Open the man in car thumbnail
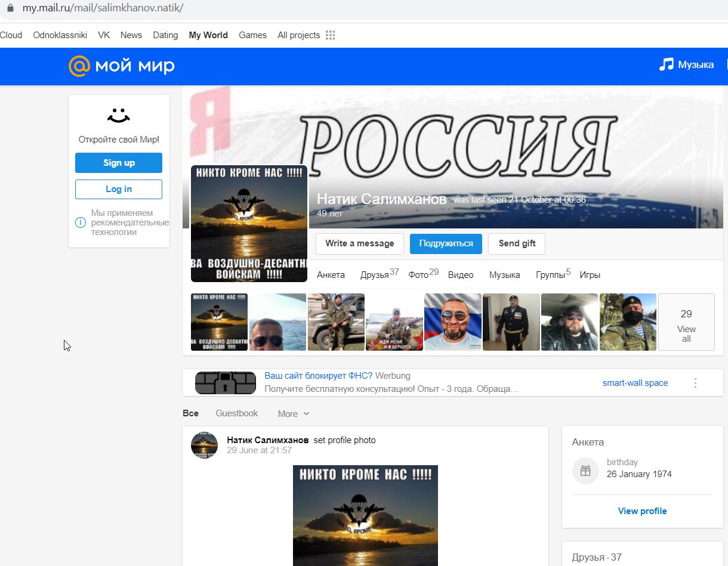This screenshot has width=728, height=566. coord(569,322)
